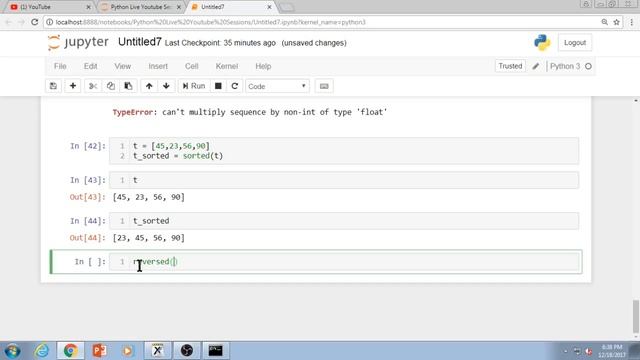Move selected cell down arrow
Viewport: 640px width, 360px height.
tap(166, 86)
